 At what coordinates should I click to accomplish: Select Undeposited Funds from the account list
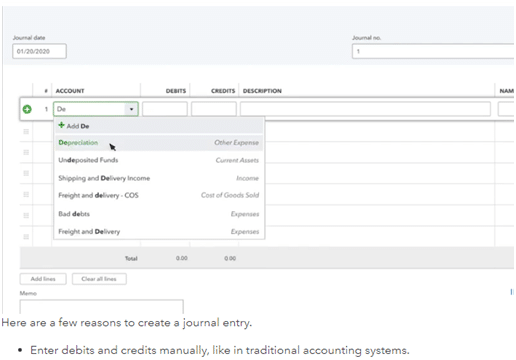coord(159,160)
